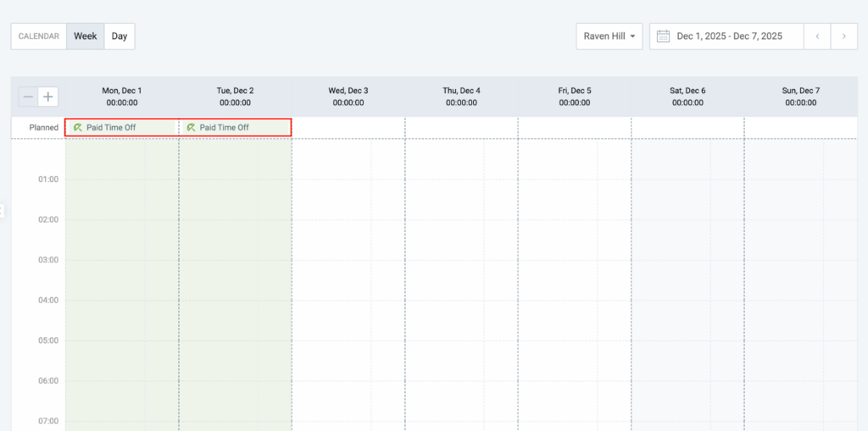Select the Wed, Dec 3 column header
The image size is (868, 431).
tap(348, 97)
